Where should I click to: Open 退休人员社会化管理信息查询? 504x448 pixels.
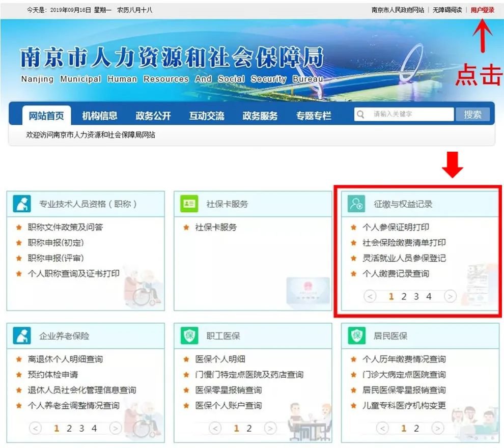click(82, 390)
